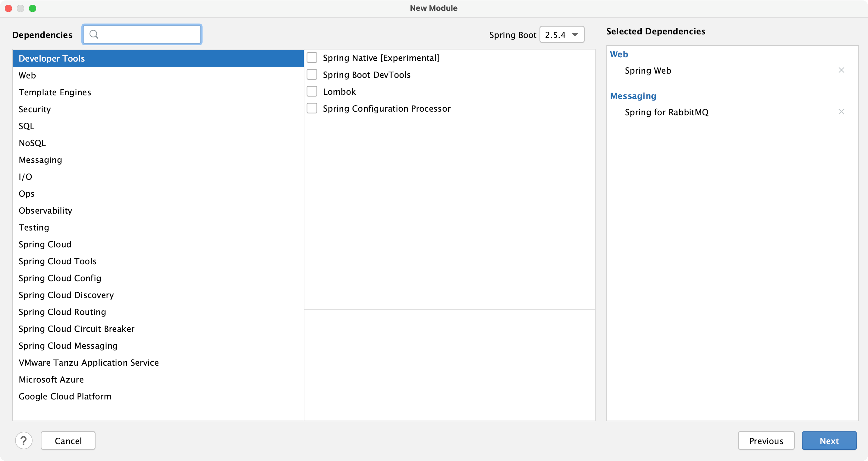This screenshot has width=868, height=461.
Task: Click Spring for RabbitMQ selected entry
Action: coord(666,112)
